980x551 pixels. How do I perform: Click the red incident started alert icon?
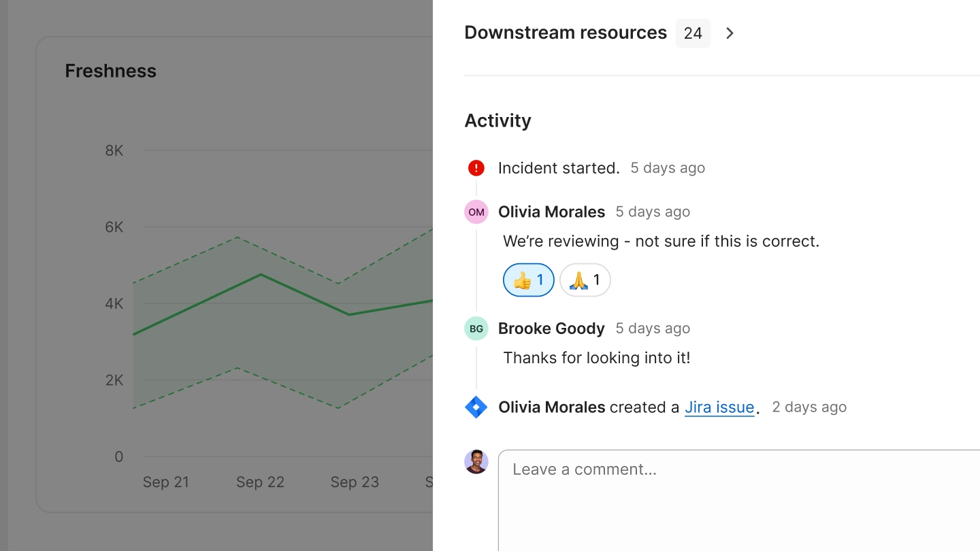coord(476,168)
